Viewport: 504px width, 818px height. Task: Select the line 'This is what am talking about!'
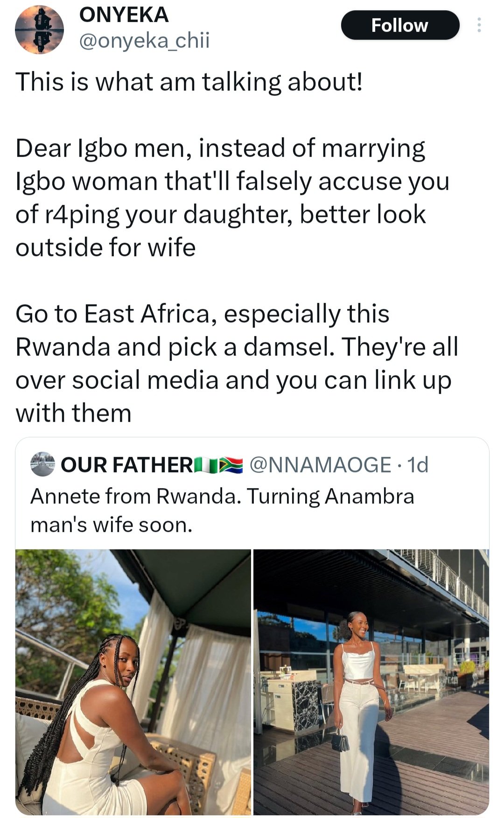pyautogui.click(x=189, y=82)
